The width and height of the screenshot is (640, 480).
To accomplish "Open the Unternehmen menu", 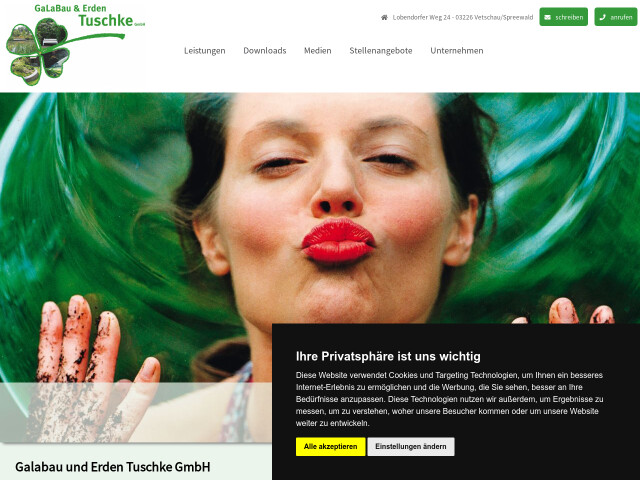I will [457, 51].
